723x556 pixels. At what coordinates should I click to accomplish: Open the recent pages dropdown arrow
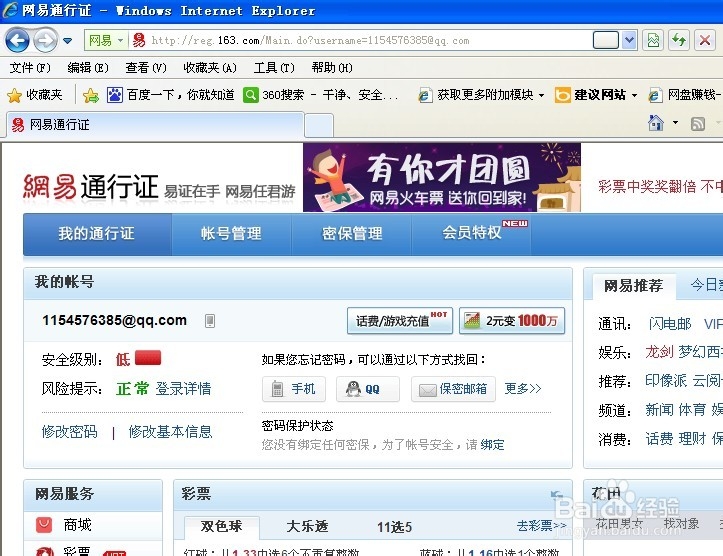click(68, 41)
